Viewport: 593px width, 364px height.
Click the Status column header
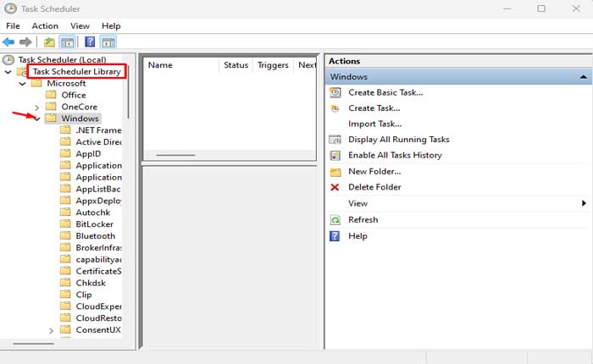coord(236,65)
